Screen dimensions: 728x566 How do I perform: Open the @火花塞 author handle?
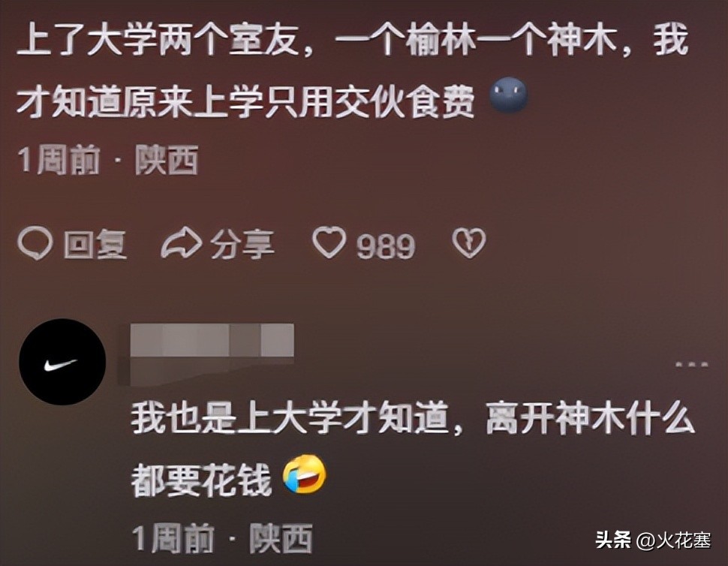point(673,540)
